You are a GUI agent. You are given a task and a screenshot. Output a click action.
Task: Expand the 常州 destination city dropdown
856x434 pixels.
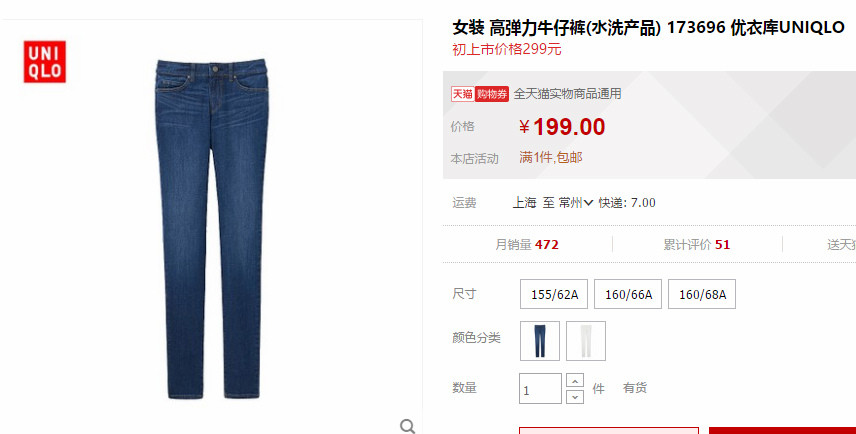(576, 203)
